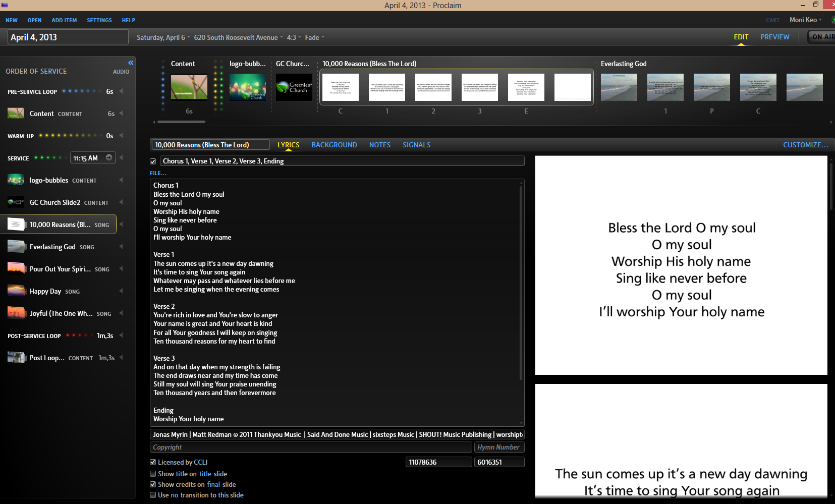Click the 'no' transition option link
This screenshot has width=835, height=504.
pos(175,495)
